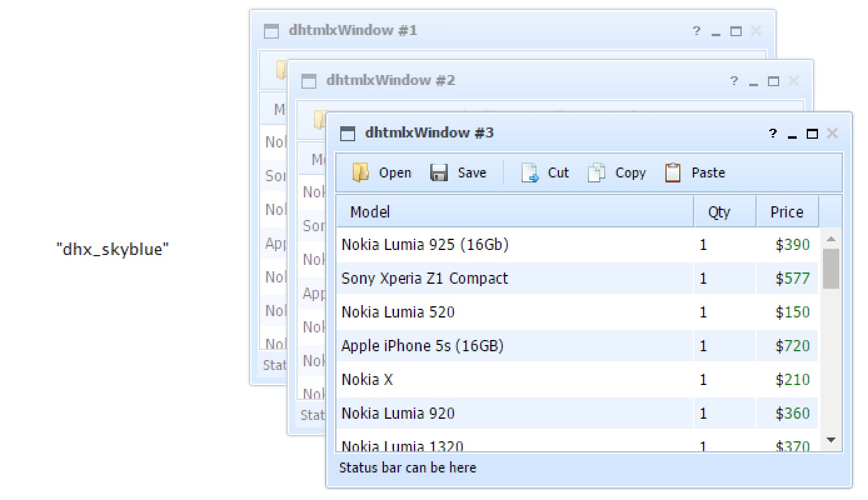Close dhtmlxWindow #1
Image resolution: width=868 pixels, height=500 pixels.
click(x=755, y=31)
